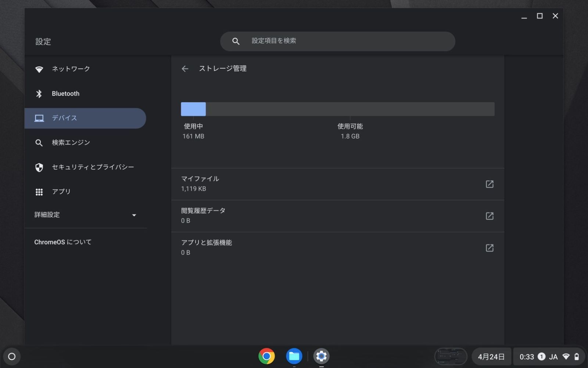Click the magnifier icon beside 検索エンジン
The image size is (588, 368).
click(x=39, y=143)
